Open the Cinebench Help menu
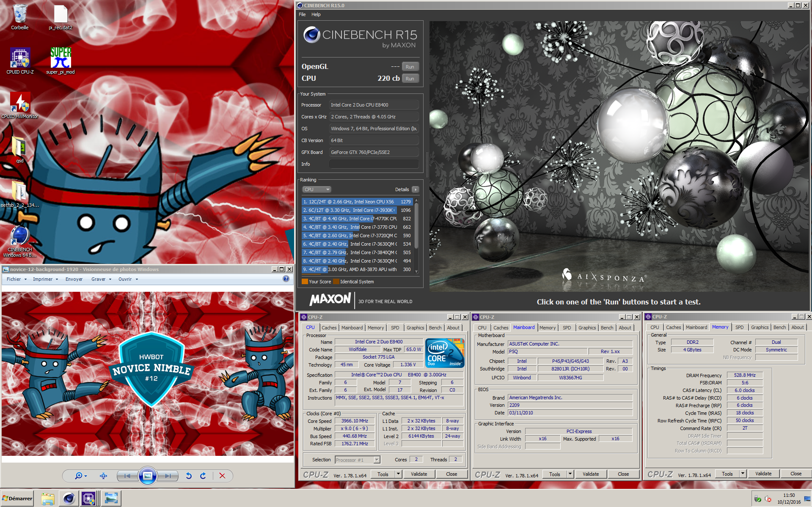This screenshot has height=507, width=812. 316,14
